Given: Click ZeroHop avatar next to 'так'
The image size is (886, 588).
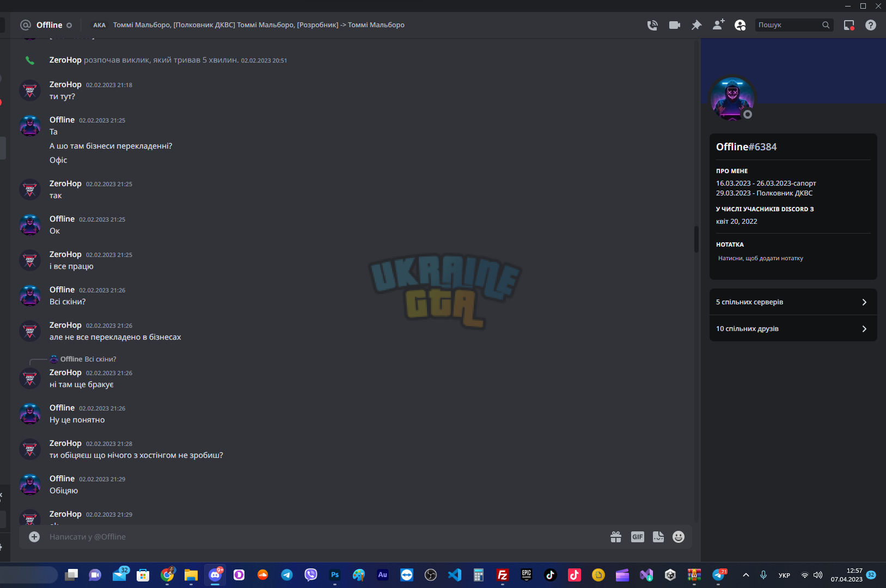Looking at the screenshot, I should (x=30, y=189).
